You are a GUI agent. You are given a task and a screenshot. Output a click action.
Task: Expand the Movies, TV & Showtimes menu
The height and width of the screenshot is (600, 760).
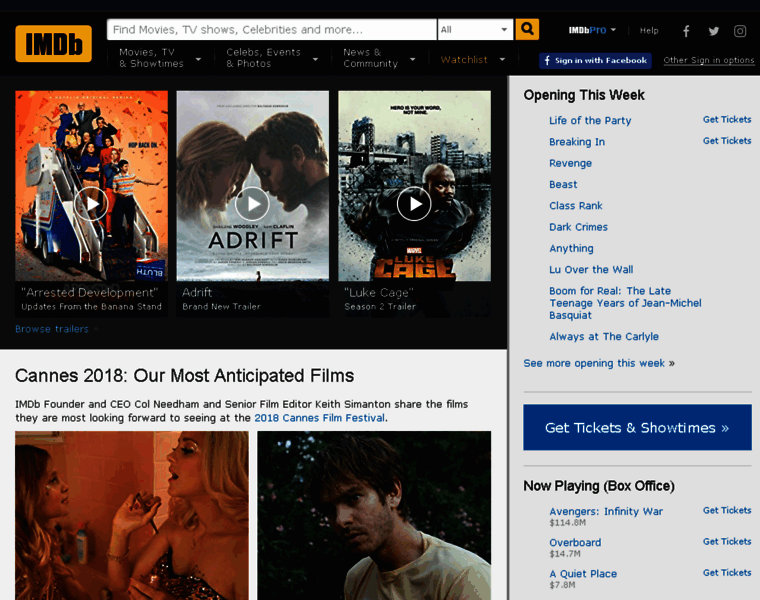click(x=160, y=58)
